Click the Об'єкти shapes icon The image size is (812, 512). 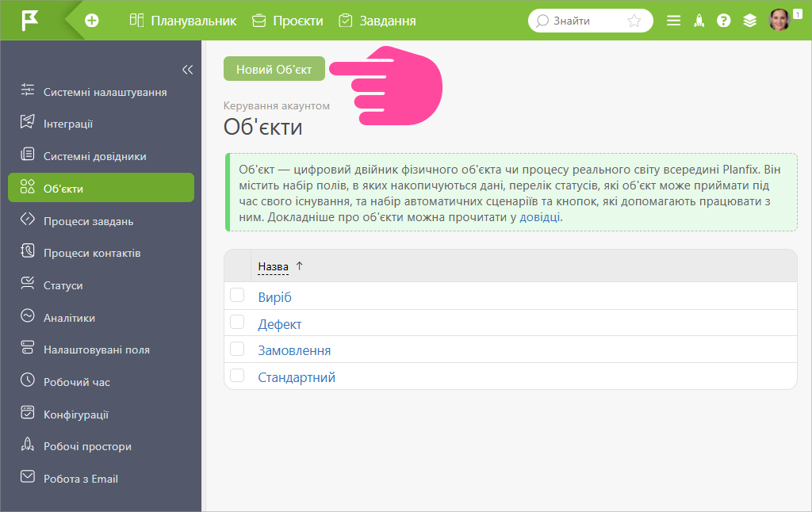coord(28,186)
